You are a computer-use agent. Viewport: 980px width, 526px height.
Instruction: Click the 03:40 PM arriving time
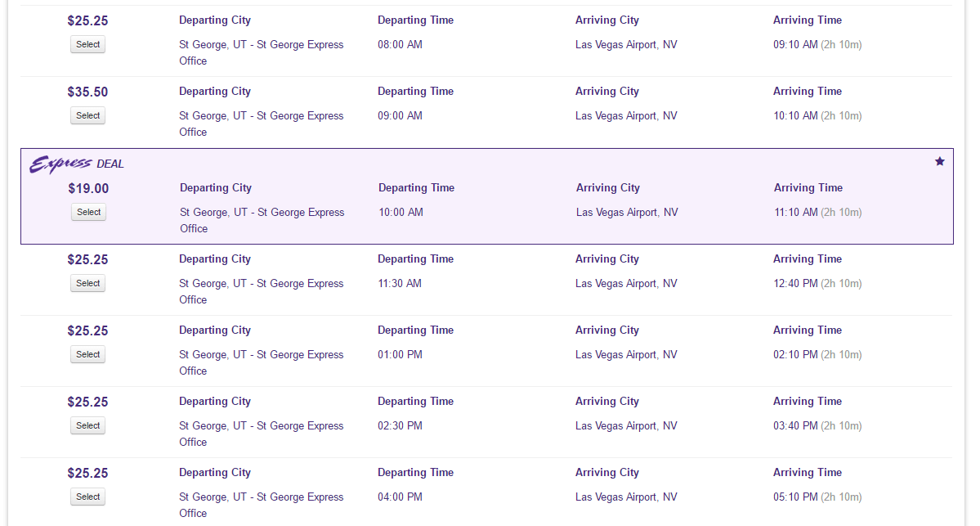pyautogui.click(x=795, y=426)
